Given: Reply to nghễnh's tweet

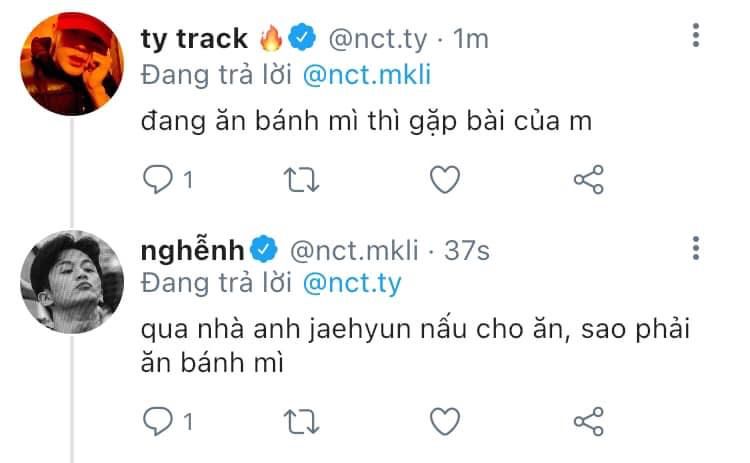Looking at the screenshot, I should pos(158,420).
